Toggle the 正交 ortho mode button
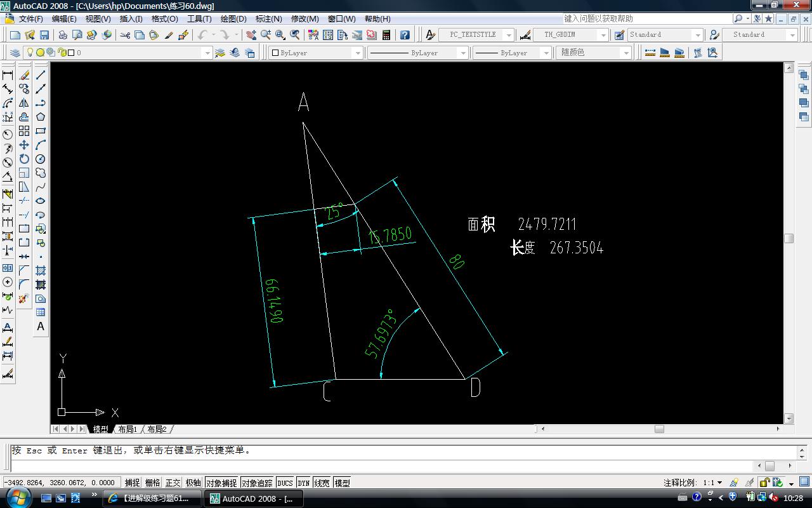 pyautogui.click(x=173, y=483)
